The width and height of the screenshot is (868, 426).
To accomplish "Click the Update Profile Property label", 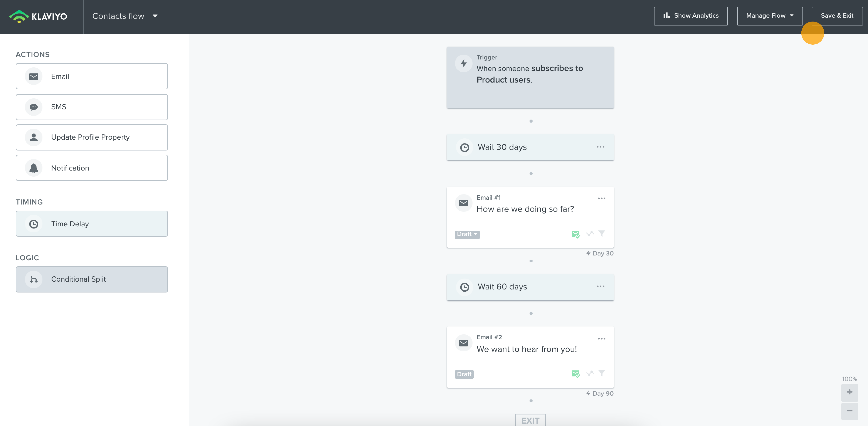I will pyautogui.click(x=90, y=137).
